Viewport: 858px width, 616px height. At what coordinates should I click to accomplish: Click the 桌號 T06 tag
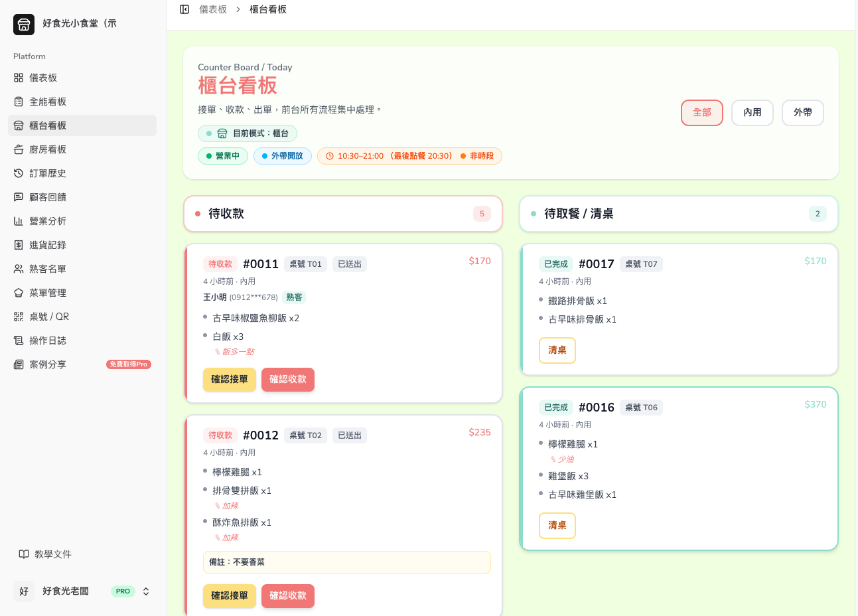tap(641, 408)
